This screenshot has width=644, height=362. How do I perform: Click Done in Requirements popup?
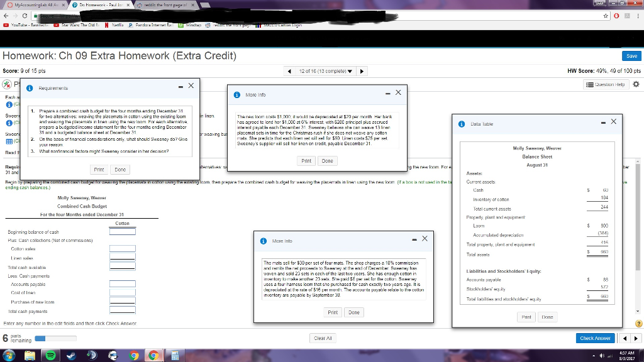(120, 170)
